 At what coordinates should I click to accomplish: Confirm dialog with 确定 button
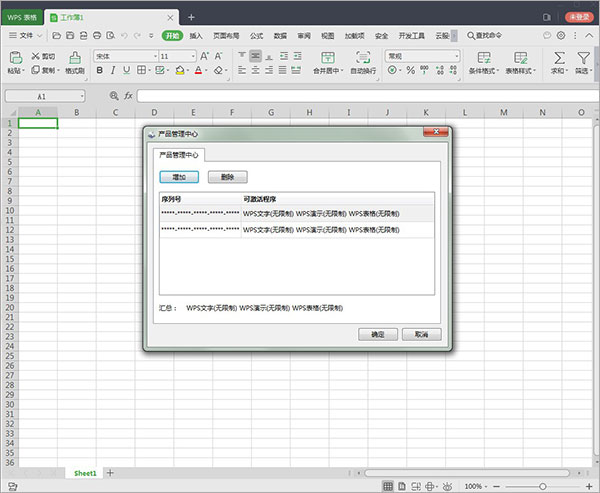coord(378,334)
